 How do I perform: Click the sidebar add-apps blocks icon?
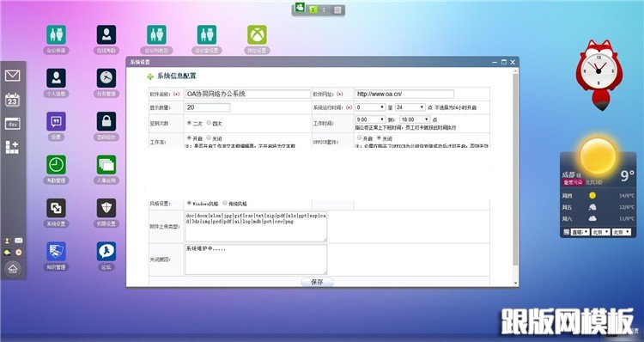click(12, 148)
